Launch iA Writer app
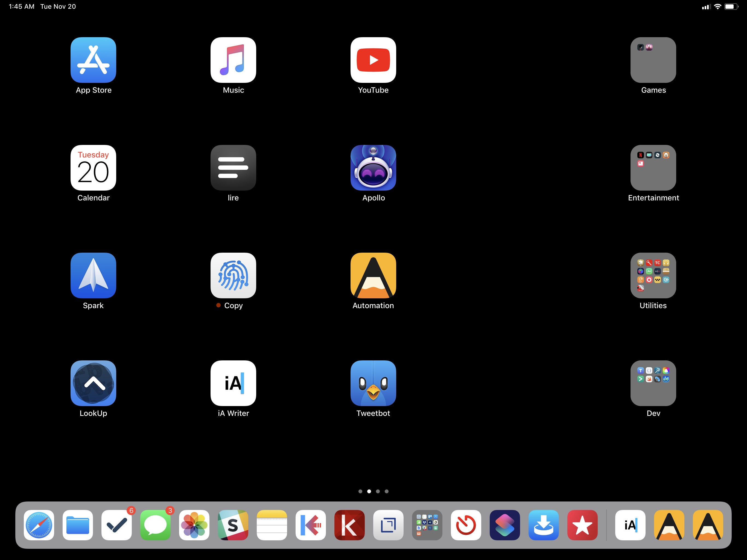747x560 pixels. 234,383
